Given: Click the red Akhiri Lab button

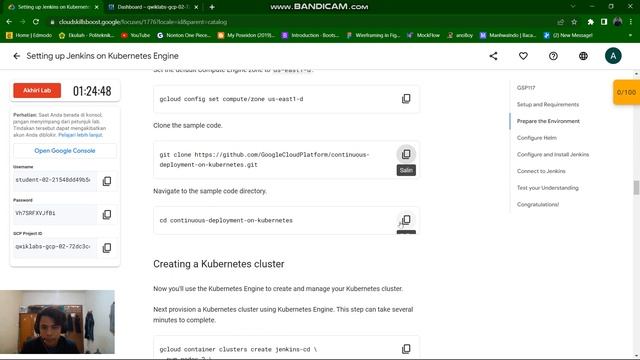Looking at the screenshot, I should click(37, 90).
